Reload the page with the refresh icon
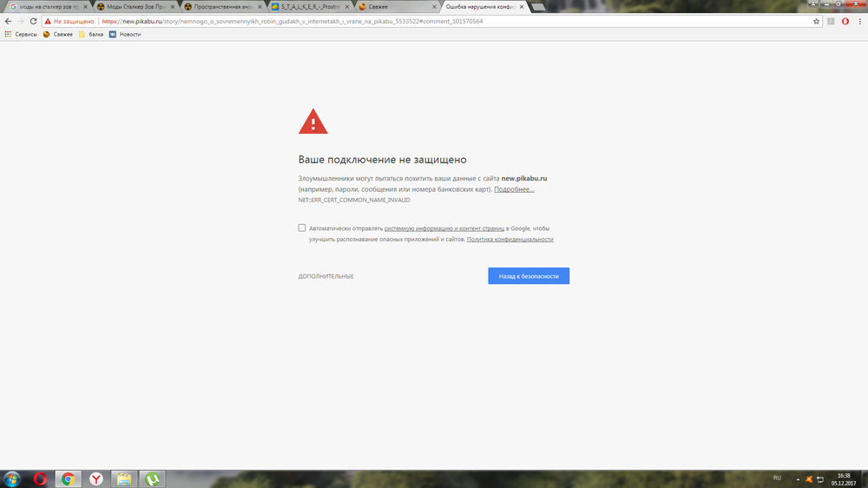This screenshot has width=868, height=488. [34, 21]
